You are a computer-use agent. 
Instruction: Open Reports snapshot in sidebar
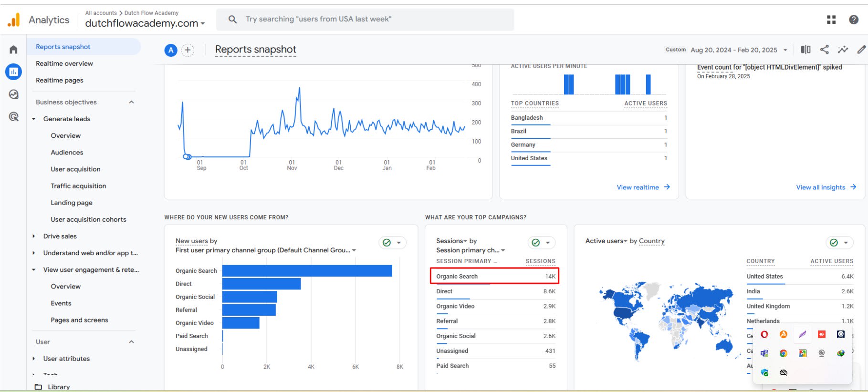coord(84,47)
